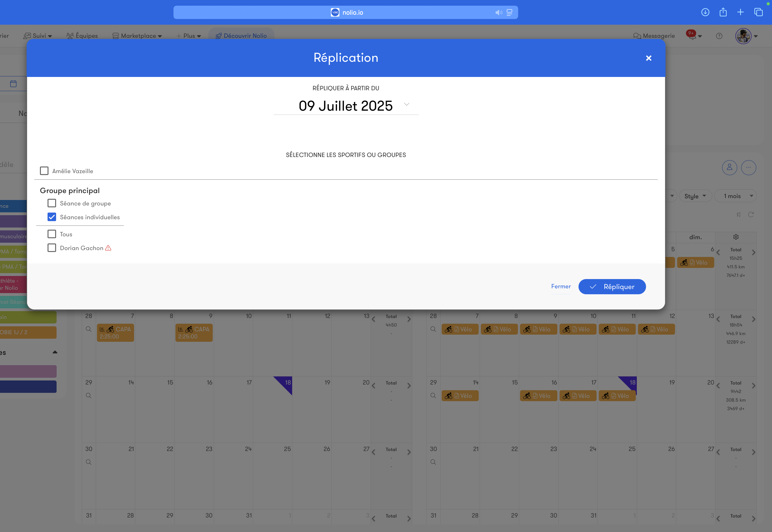
Task: Open a new Safari tab with the plus icon
Action: coord(740,12)
